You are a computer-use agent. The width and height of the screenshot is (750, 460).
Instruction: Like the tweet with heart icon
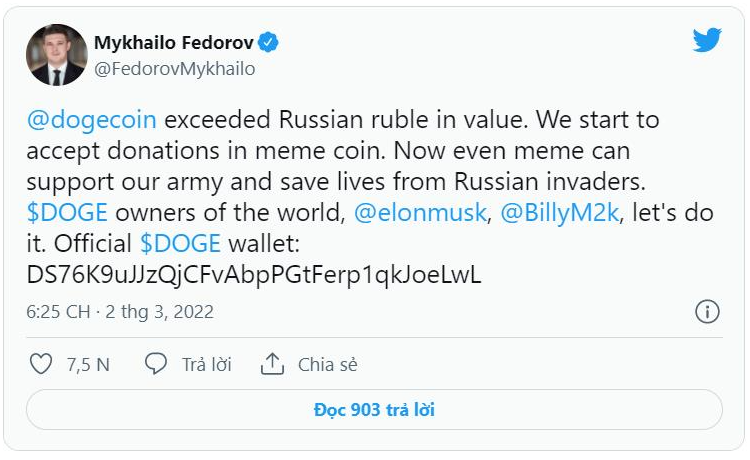point(41,364)
